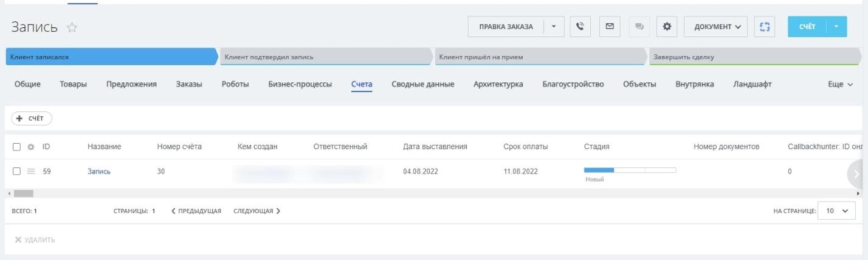Screen dimensions: 868x260
Task: Sort by the Дата выставления column header
Action: 435,147
